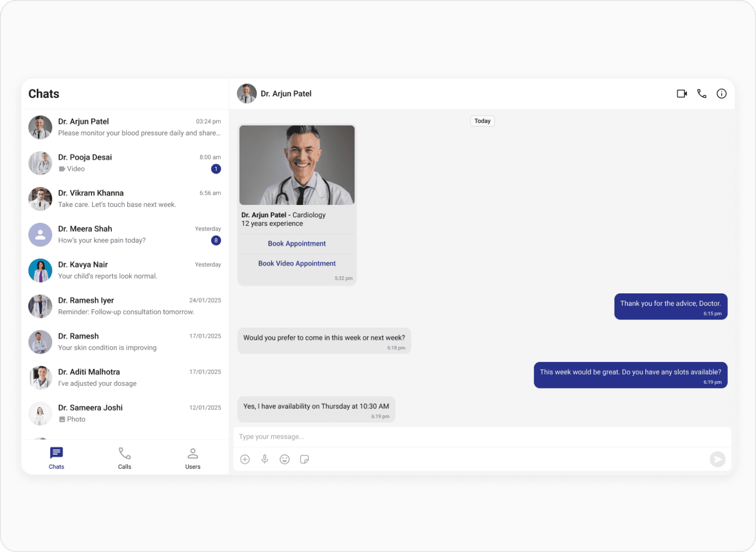Click the '12 years experience' text in card
Viewport: 756px width, 552px height.
pyautogui.click(x=272, y=224)
